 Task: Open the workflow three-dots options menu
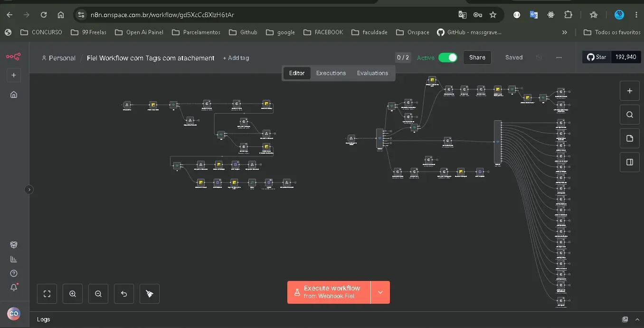click(x=559, y=58)
